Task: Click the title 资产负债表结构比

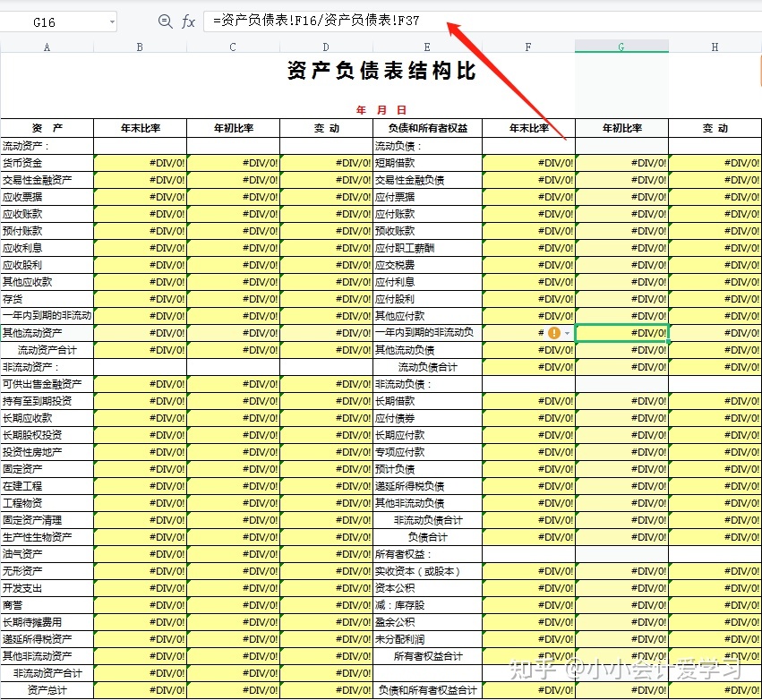Action: click(381, 71)
